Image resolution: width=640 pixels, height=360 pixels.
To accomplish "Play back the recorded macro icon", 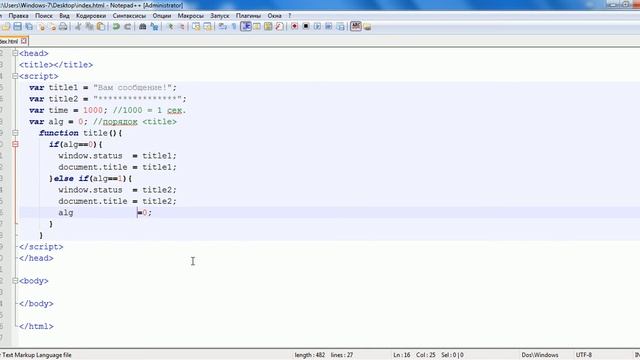I will [x=317, y=27].
